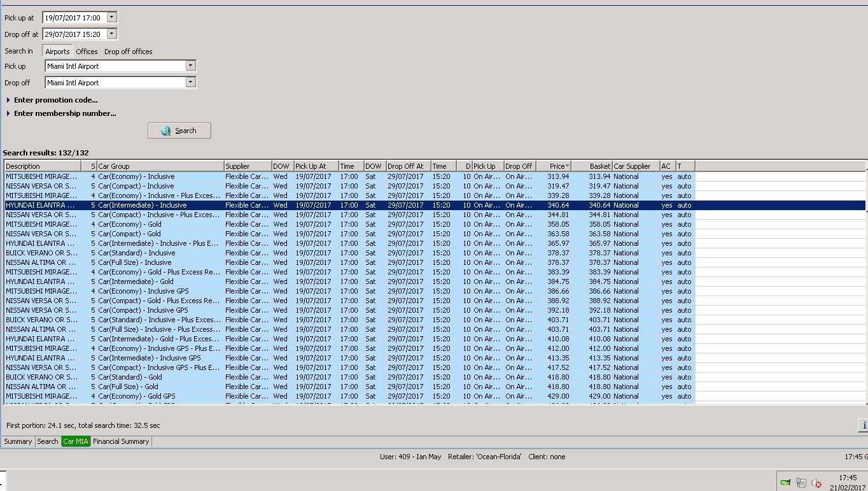Open the Pick up at date dropdown arrow

(x=111, y=17)
